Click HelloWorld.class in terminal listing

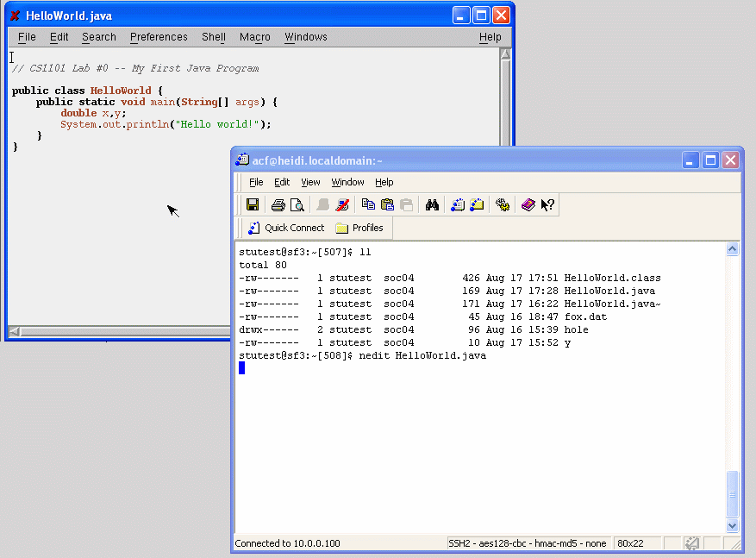(x=612, y=278)
